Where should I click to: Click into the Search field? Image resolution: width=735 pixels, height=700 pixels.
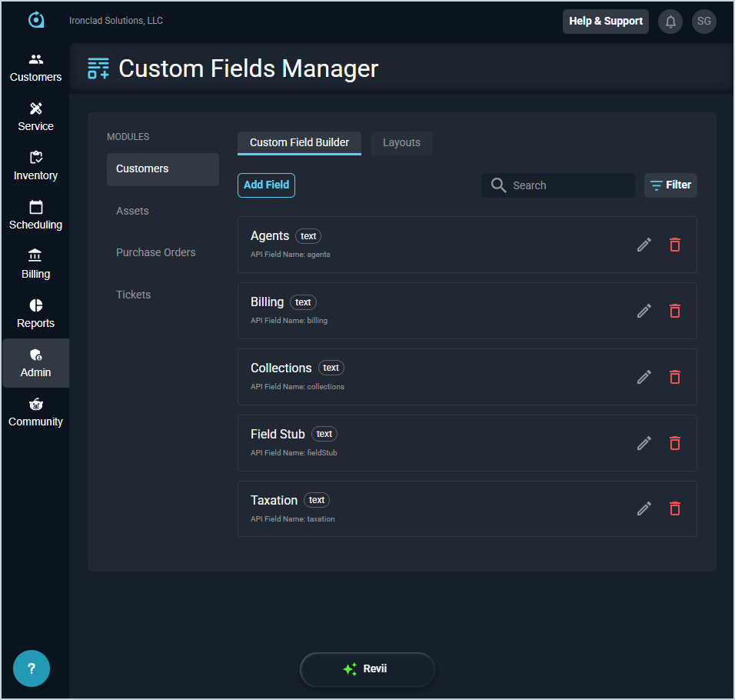(x=569, y=185)
